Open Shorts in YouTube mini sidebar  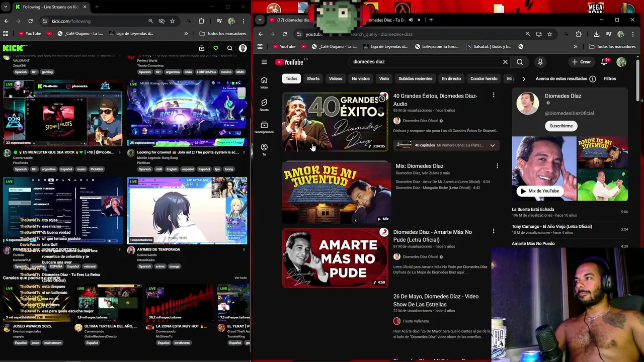[x=264, y=105]
